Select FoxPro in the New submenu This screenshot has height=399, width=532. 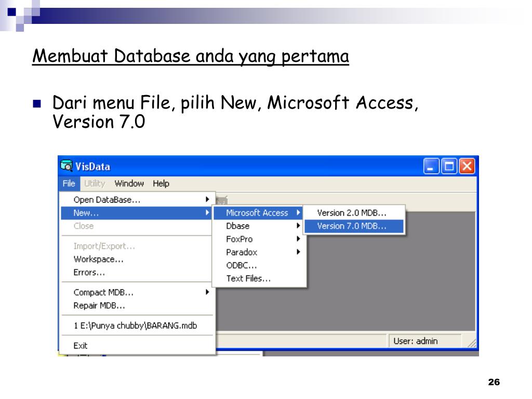(259, 239)
